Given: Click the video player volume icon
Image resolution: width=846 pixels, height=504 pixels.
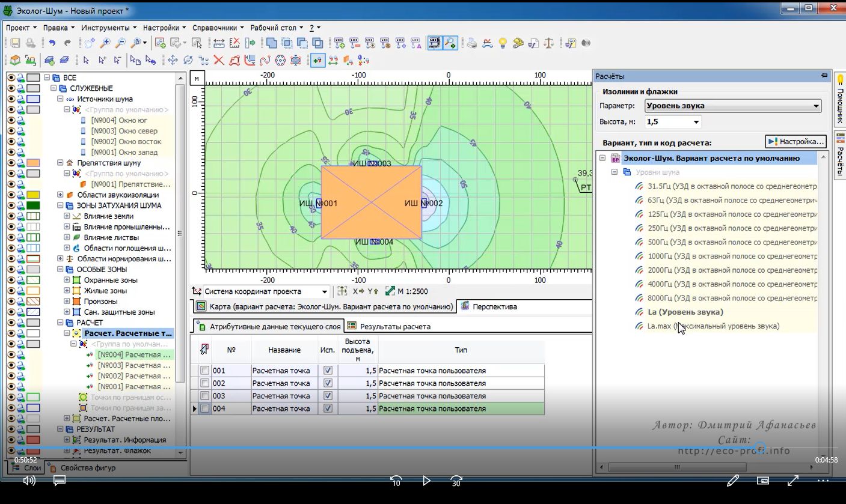Looking at the screenshot, I should pos(28,481).
